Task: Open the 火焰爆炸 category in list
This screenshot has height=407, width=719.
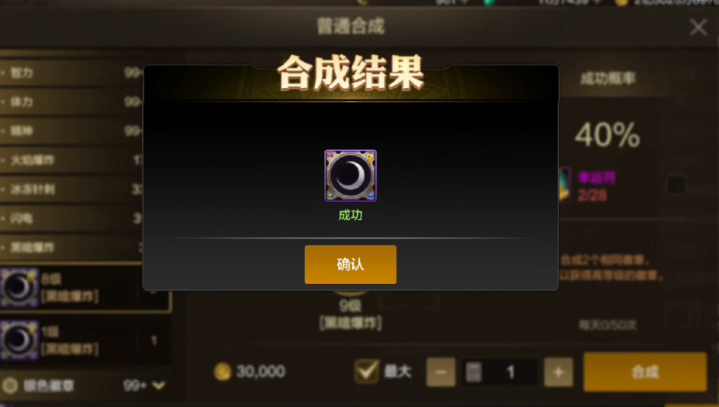Action: [71, 160]
